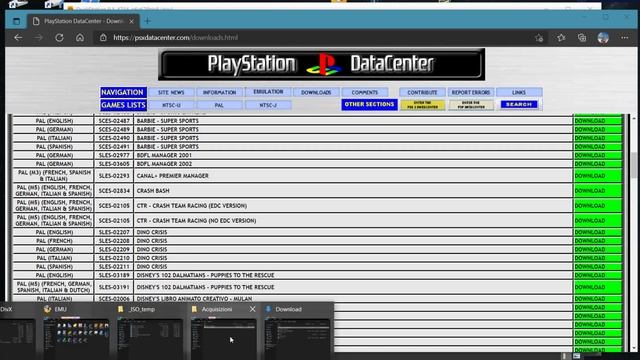Open the Emulation section
Screen dimensions: 640x360
[x=268, y=92]
